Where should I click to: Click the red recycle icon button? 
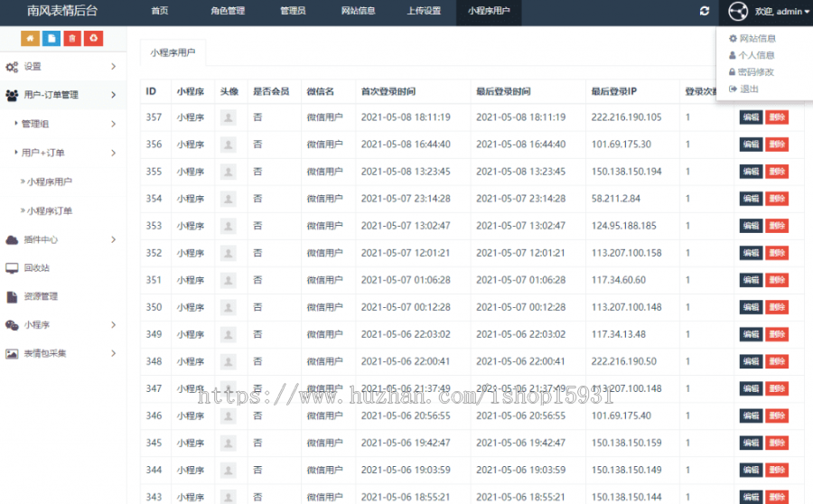93,38
